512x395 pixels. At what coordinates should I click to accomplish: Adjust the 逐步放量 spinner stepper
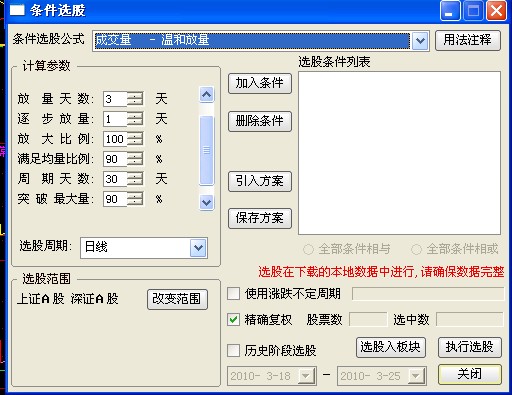[x=135, y=119]
